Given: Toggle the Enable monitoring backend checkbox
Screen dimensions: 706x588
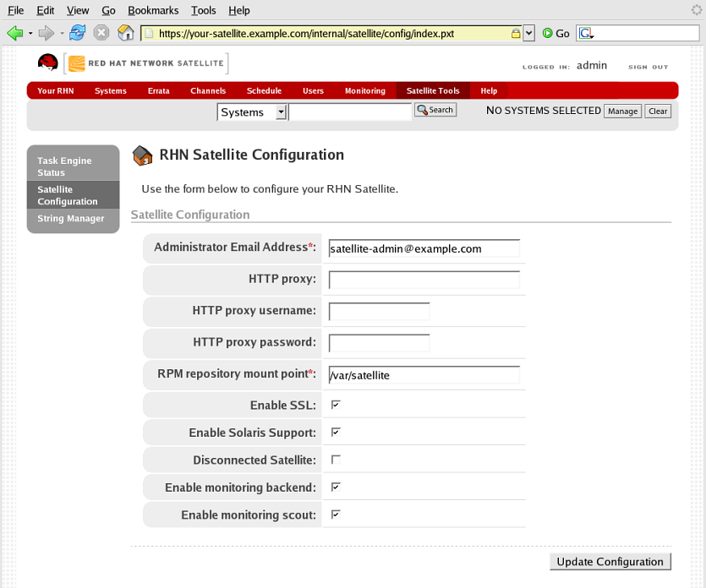Looking at the screenshot, I should pyautogui.click(x=336, y=487).
